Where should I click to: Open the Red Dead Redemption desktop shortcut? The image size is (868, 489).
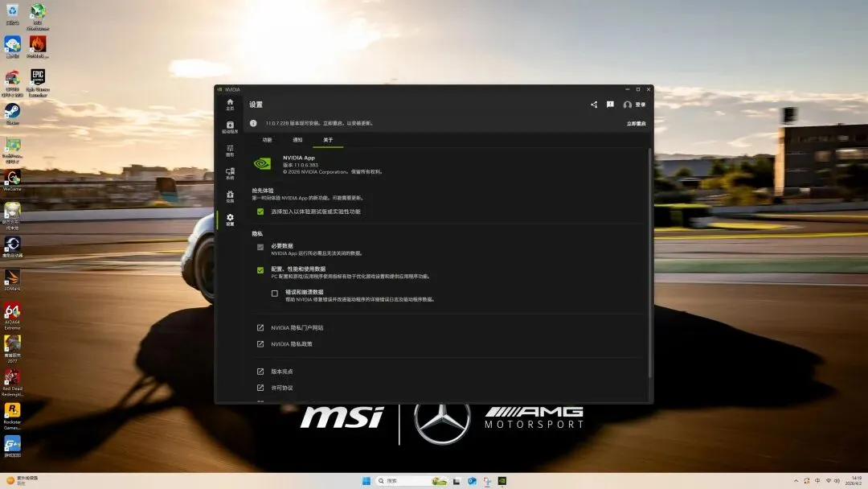pyautogui.click(x=12, y=383)
